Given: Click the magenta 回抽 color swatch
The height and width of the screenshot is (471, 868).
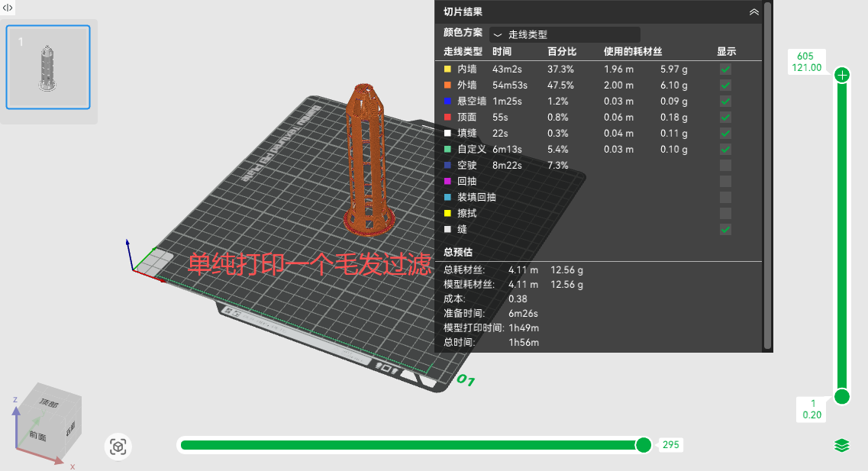Looking at the screenshot, I should (447, 182).
